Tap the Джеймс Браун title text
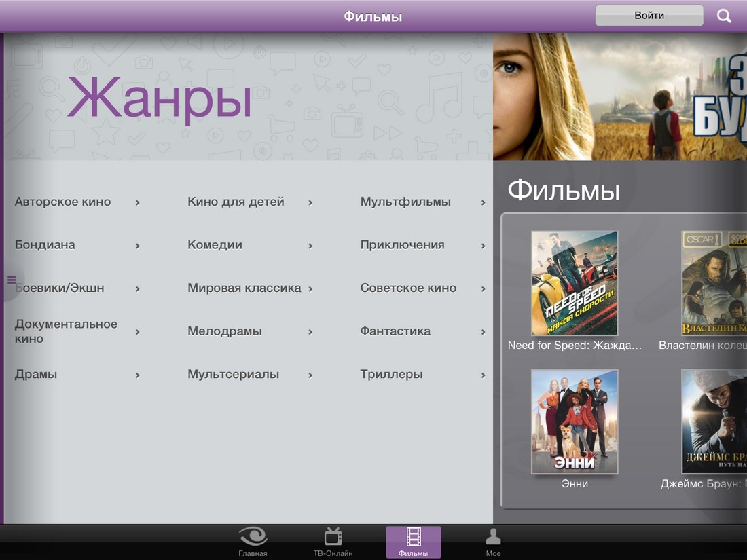Viewport: 747px width, 560px height. click(x=704, y=484)
